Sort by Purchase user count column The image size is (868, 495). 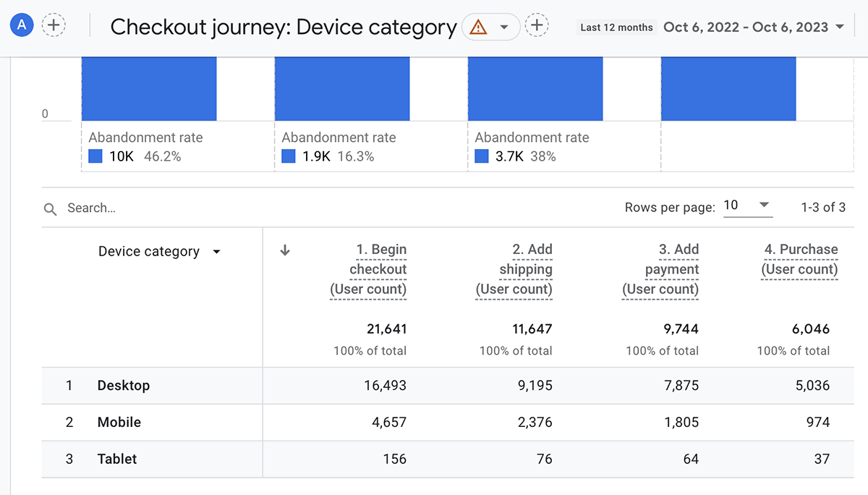click(800, 259)
